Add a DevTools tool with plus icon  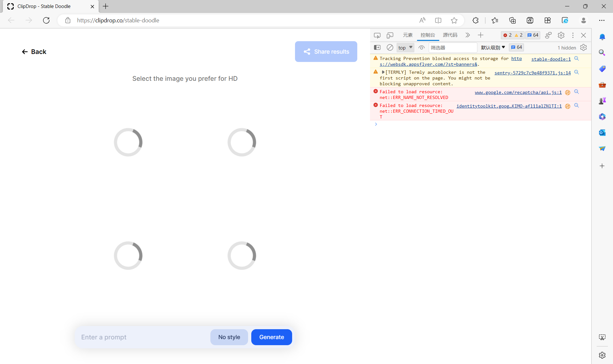481,35
